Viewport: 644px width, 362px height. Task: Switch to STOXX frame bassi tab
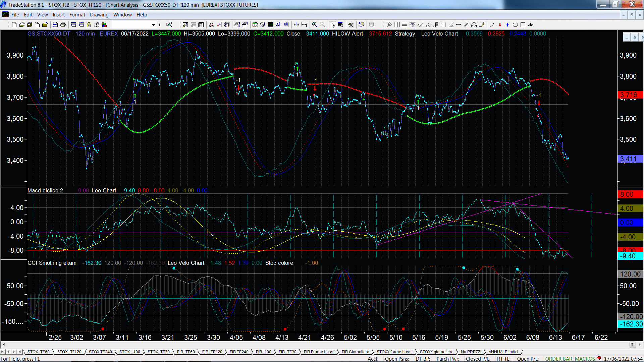point(394,352)
